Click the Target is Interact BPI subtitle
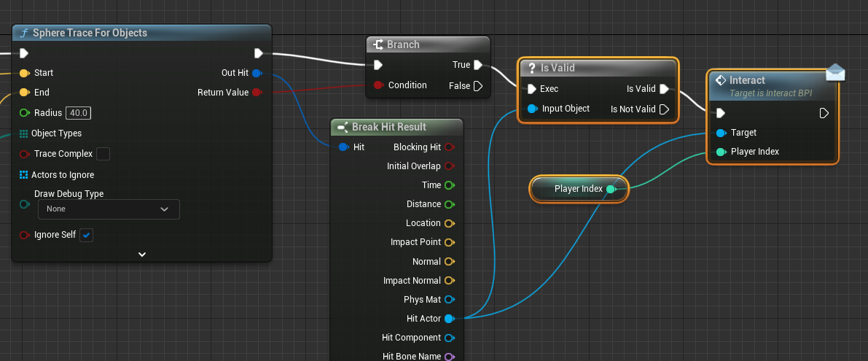The image size is (868, 361). point(770,93)
